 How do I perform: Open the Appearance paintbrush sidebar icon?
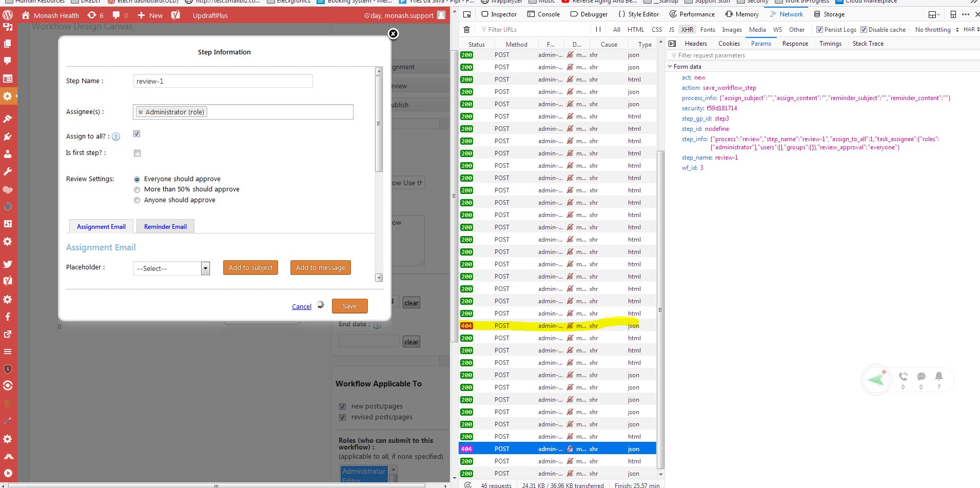[x=8, y=119]
